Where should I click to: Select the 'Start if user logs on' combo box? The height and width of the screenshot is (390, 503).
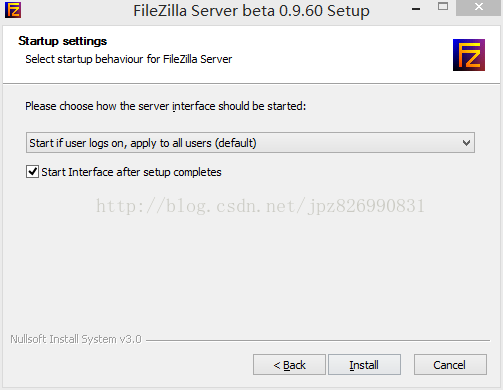pos(250,143)
